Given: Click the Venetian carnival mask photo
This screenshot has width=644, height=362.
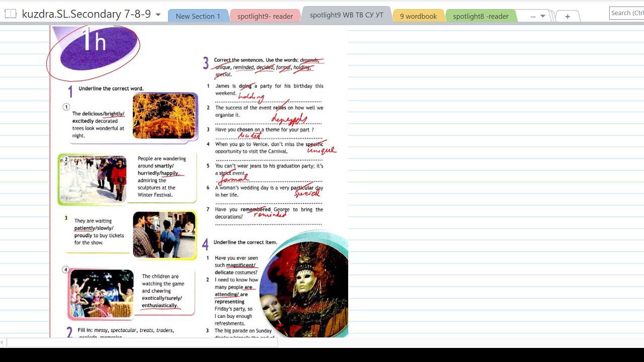Looking at the screenshot, I should tap(304, 289).
